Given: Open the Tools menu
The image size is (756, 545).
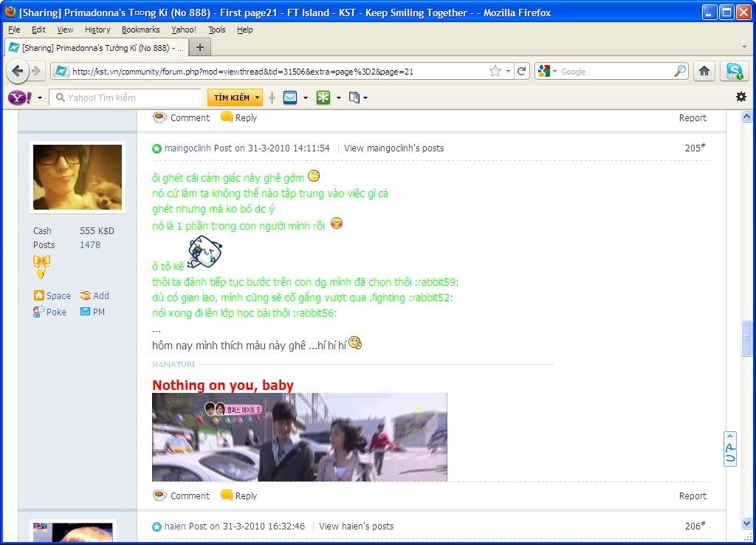Looking at the screenshot, I should 217,30.
